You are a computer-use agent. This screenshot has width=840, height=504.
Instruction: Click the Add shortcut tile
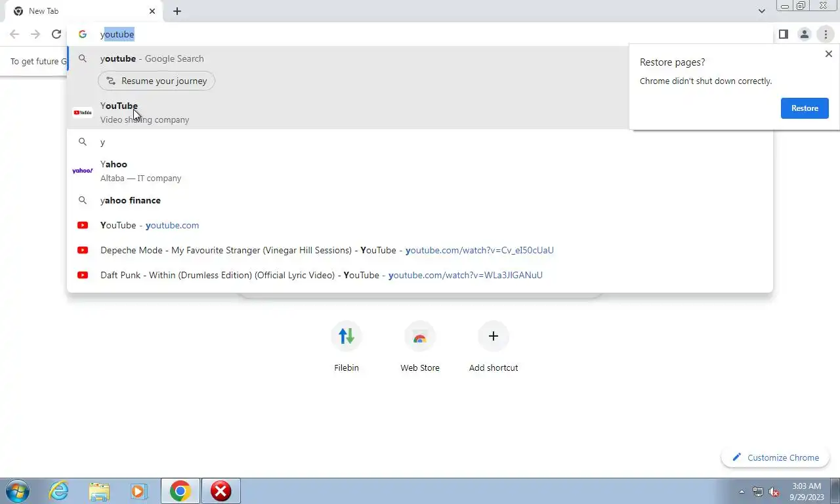pyautogui.click(x=493, y=348)
